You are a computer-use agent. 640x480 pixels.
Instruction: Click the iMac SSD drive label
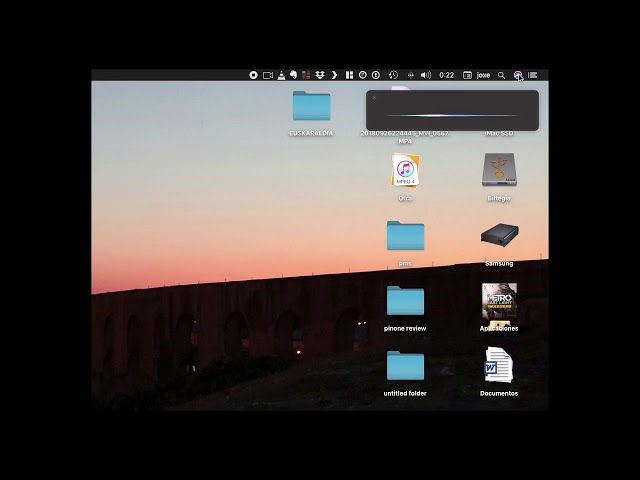(499, 133)
